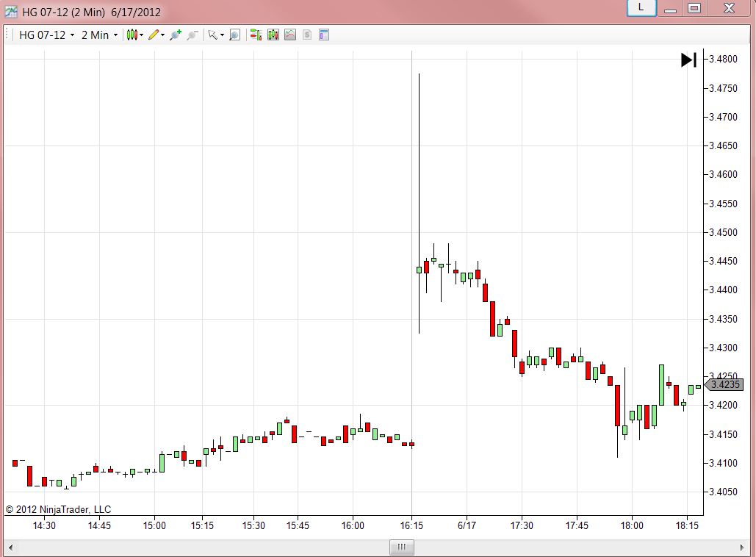The height and width of the screenshot is (557, 756).
Task: Click the 3.4235 current price marker
Action: [x=724, y=384]
